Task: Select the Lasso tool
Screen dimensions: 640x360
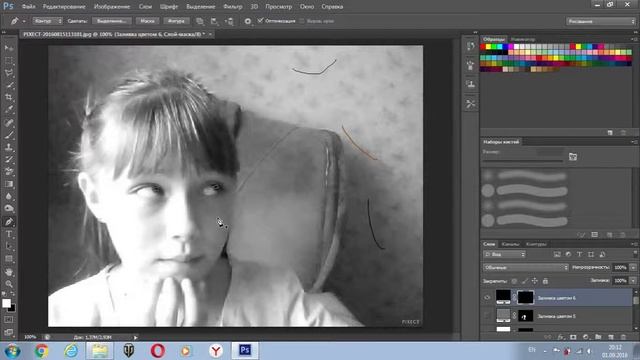Action: (x=9, y=73)
